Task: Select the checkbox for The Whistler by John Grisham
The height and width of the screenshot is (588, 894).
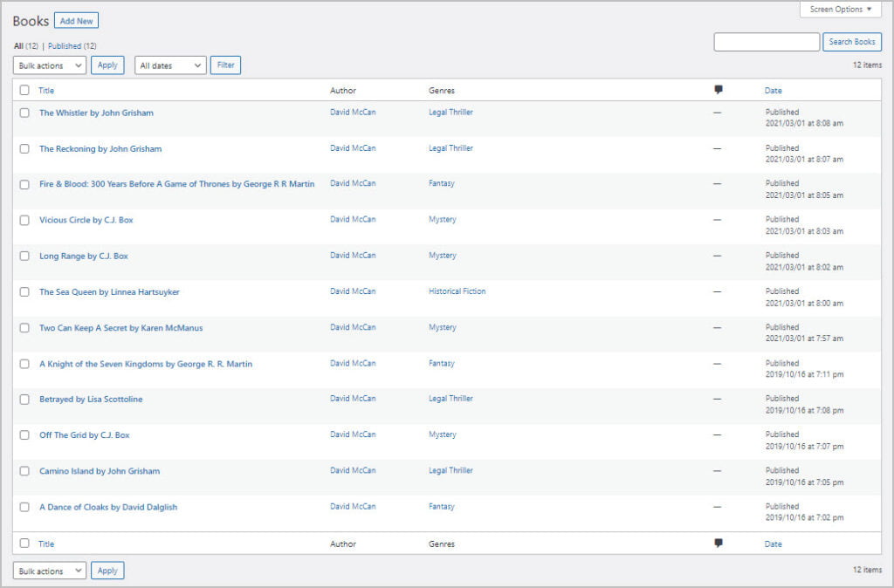Action: coord(24,113)
